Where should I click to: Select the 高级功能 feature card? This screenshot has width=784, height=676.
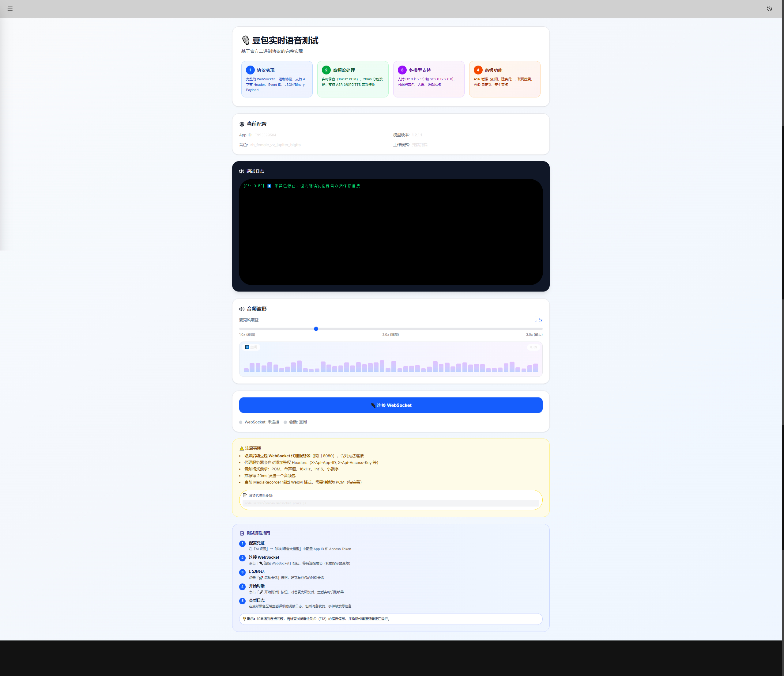click(x=505, y=79)
